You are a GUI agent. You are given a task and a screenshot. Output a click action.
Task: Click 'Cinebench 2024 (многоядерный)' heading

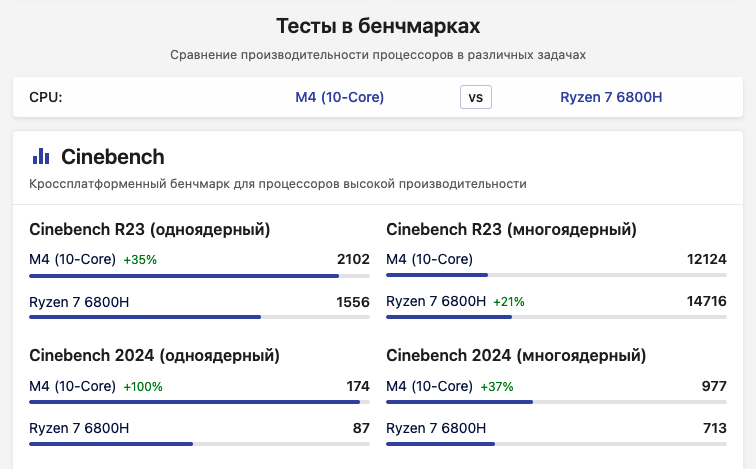pos(516,356)
